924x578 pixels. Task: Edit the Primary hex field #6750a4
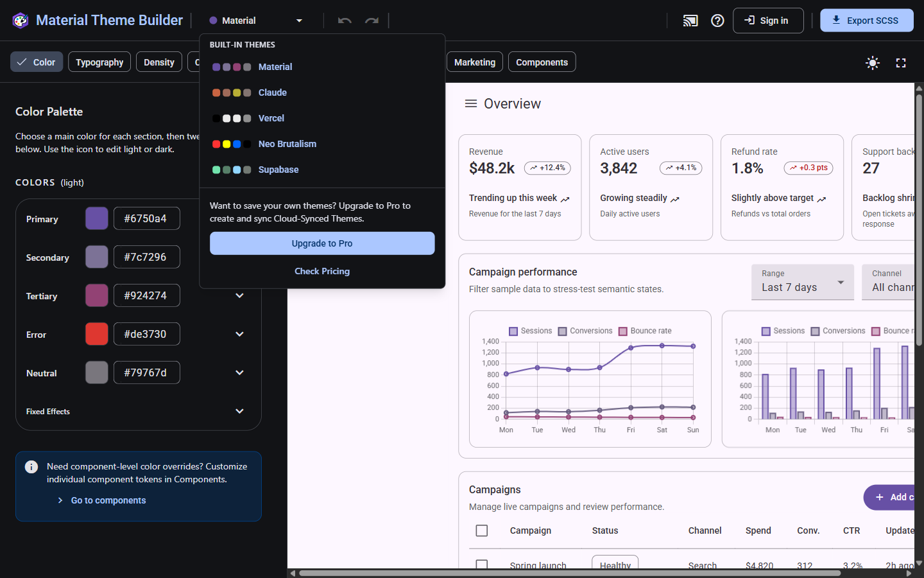click(147, 218)
